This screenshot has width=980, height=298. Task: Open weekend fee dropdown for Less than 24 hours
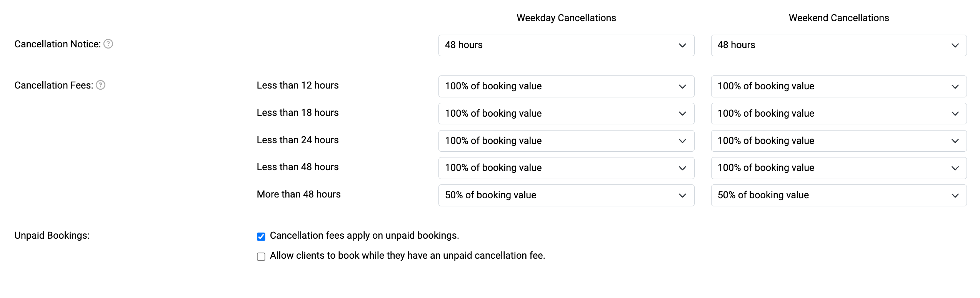point(838,141)
